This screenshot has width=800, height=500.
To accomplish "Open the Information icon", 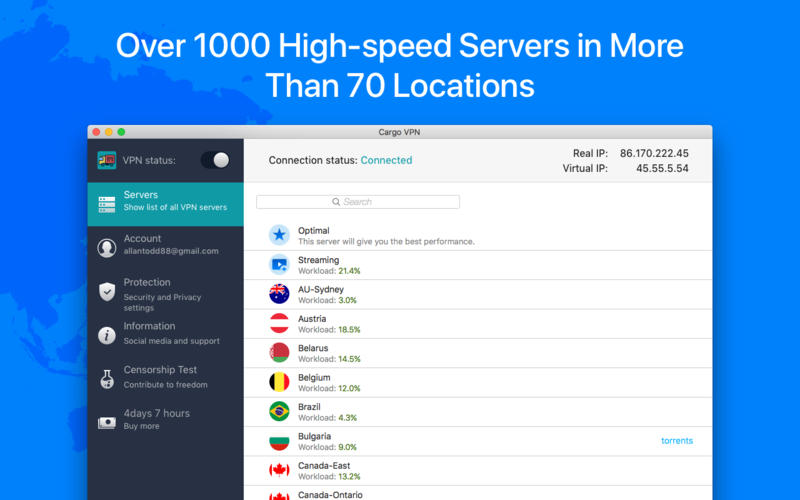I will coord(107,336).
